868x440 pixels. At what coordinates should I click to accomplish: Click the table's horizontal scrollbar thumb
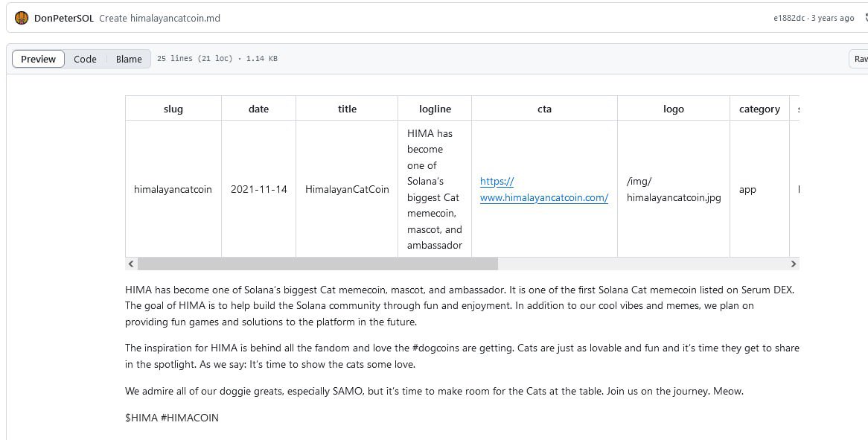coord(318,264)
